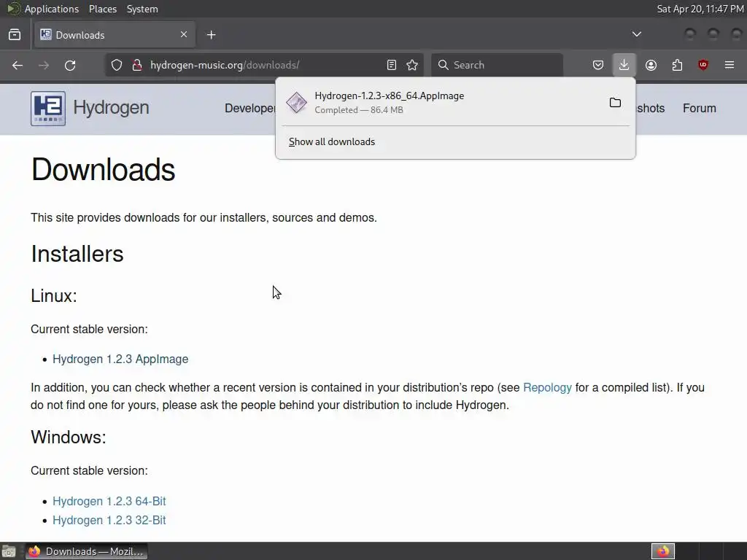Go back to the previous page
This screenshot has height=560, width=747.
(x=18, y=65)
